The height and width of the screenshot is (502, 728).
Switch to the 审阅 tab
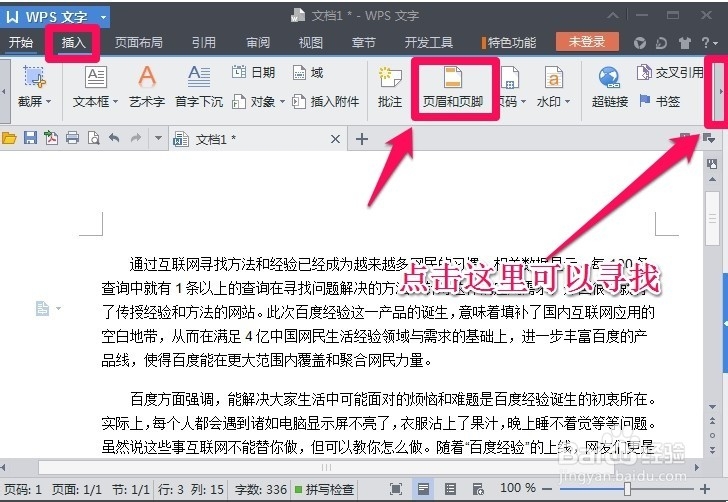(x=258, y=42)
